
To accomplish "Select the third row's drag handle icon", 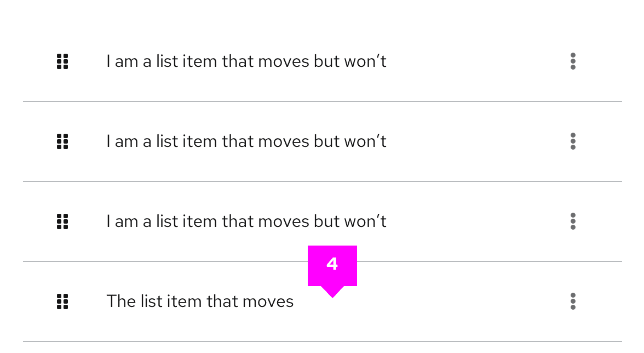I will [62, 221].
